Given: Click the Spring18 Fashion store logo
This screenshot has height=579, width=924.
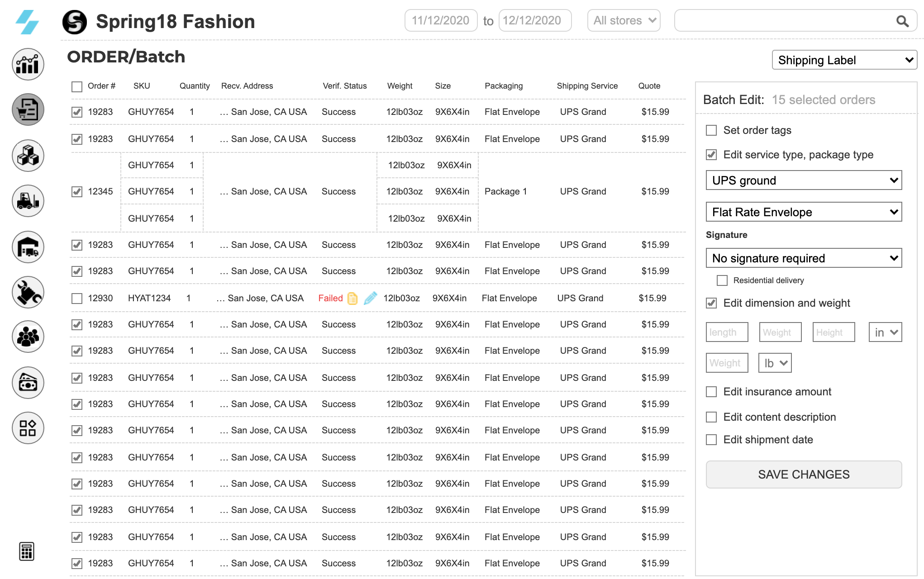Looking at the screenshot, I should [x=75, y=22].
